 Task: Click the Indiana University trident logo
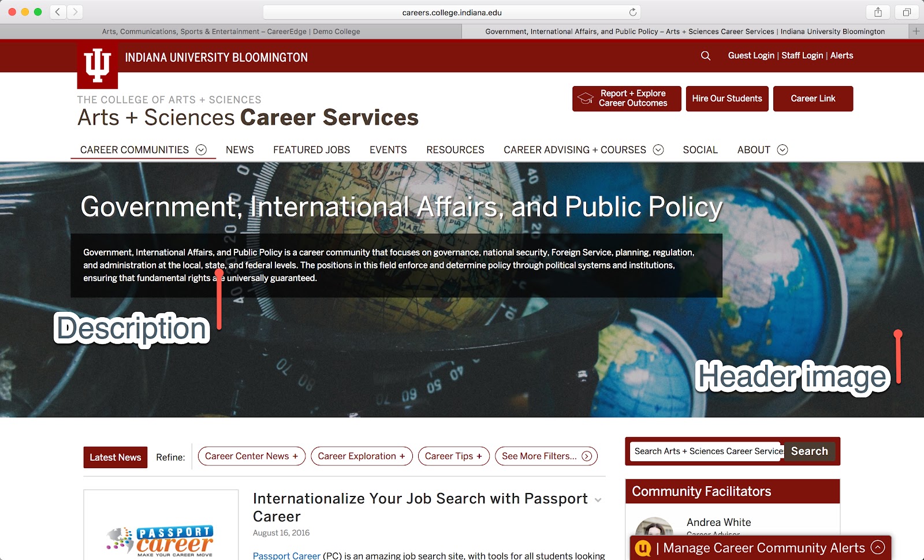click(x=98, y=65)
